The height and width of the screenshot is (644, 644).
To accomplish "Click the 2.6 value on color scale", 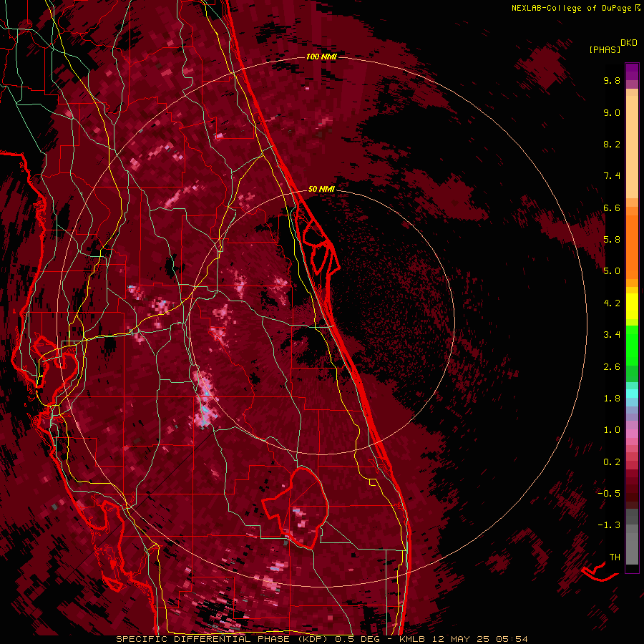I will pyautogui.click(x=612, y=367).
